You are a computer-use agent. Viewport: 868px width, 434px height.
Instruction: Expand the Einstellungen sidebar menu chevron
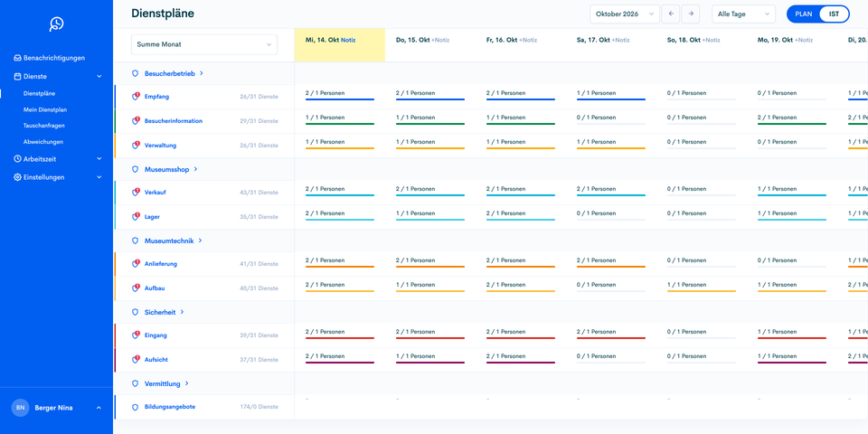pos(99,178)
